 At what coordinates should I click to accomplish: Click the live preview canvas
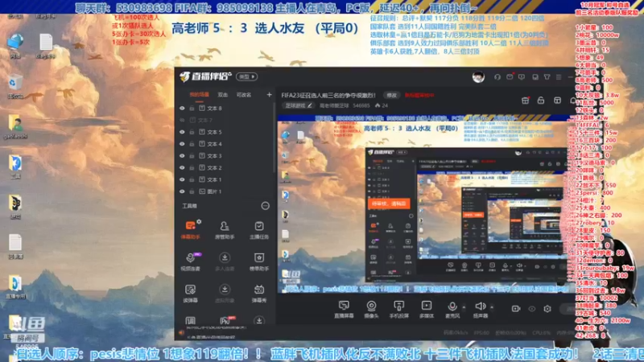[x=426, y=204]
